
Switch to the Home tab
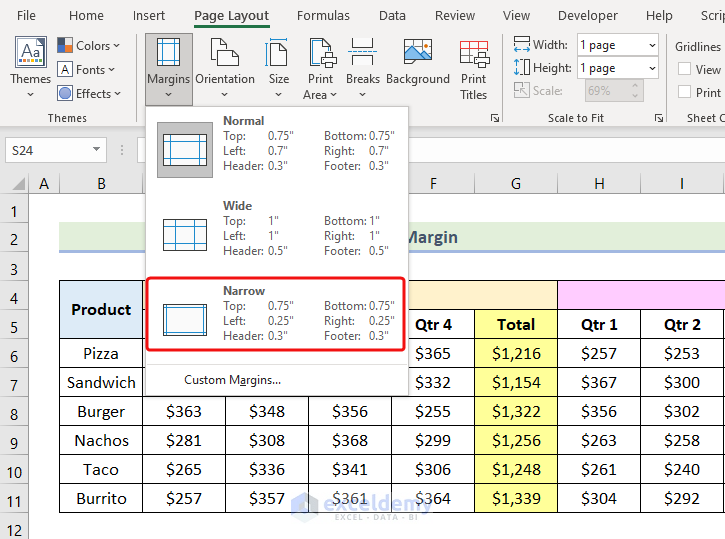click(x=86, y=16)
